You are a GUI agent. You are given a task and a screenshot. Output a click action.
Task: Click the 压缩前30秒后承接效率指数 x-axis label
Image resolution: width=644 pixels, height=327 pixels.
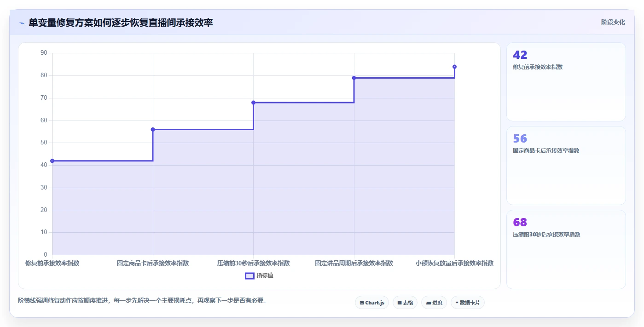coord(254,263)
